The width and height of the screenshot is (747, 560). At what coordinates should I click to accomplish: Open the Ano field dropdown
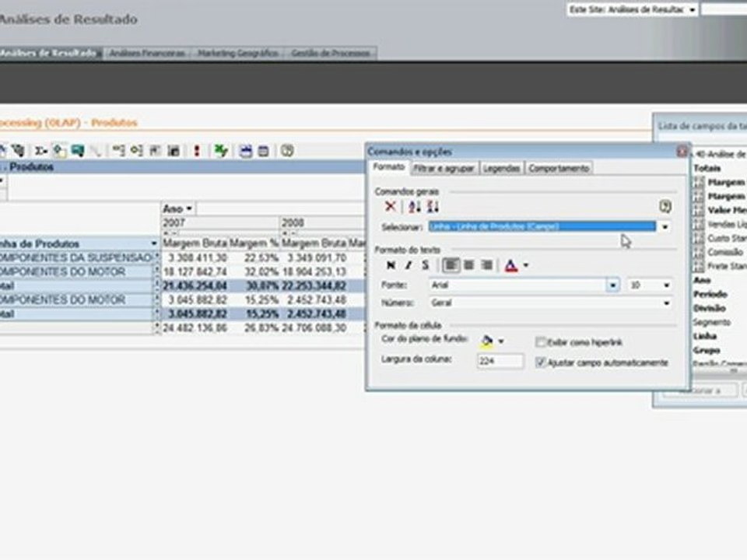point(189,208)
